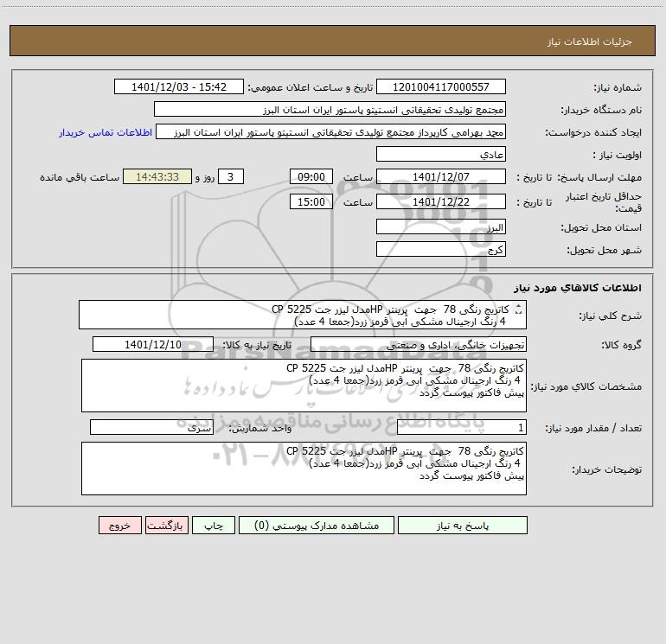666x644 pixels.
Task: Click the بازگشت back button
Action: 167,526
